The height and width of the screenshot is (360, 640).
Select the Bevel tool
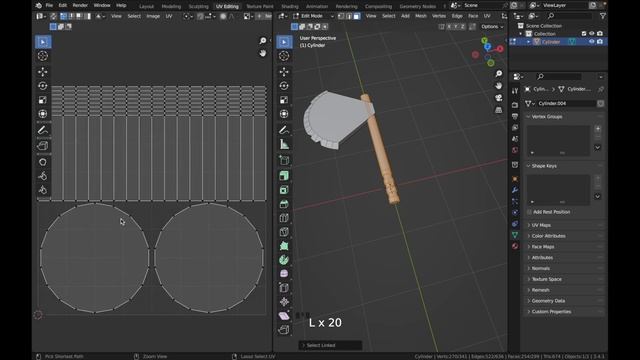coord(284,204)
